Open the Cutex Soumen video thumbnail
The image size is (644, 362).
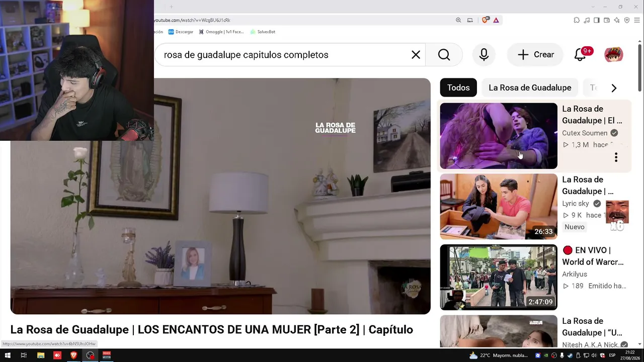[499, 136]
